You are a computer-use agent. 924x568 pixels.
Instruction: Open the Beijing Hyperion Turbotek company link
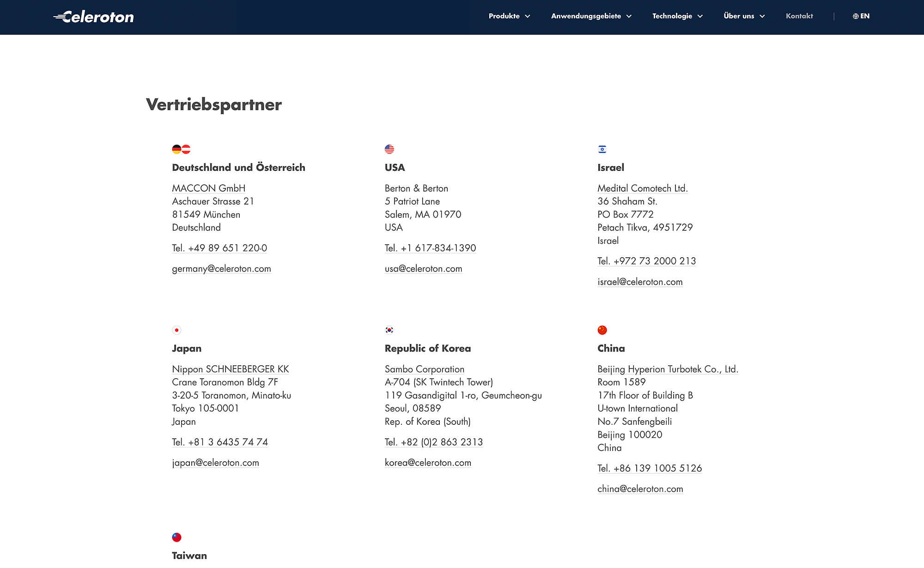tap(668, 369)
